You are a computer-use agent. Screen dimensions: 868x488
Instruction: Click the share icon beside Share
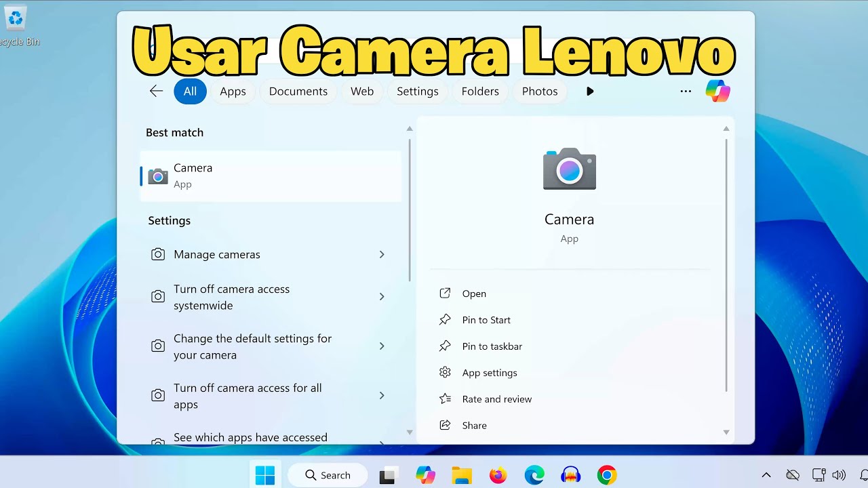pos(445,426)
